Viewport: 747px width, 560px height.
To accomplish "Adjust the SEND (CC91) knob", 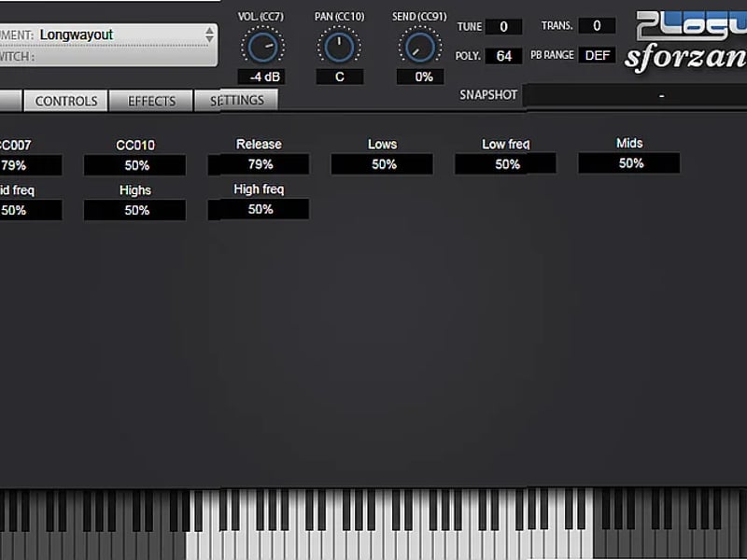I will (419, 47).
